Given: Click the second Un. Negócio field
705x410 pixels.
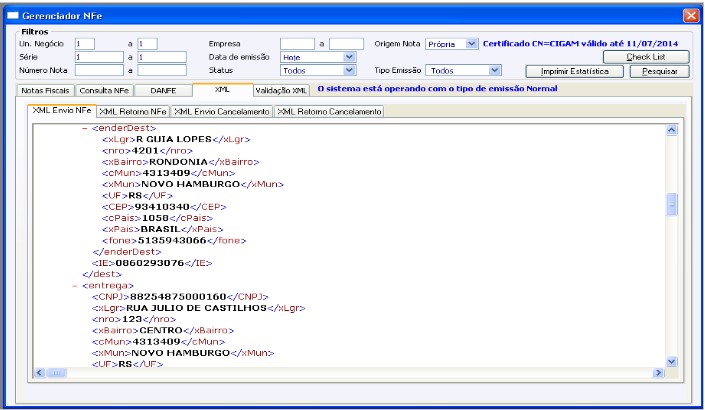Looking at the screenshot, I should 147,44.
